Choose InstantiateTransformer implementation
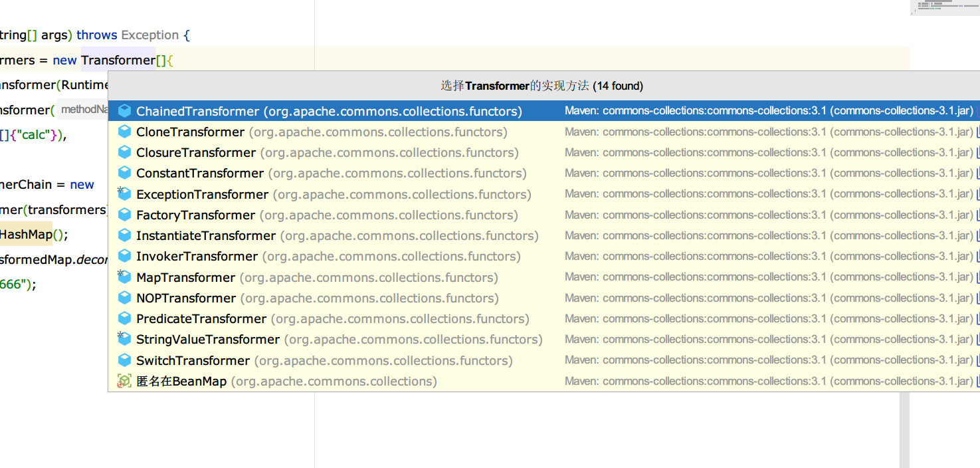The height and width of the screenshot is (468, 980). 543,235
